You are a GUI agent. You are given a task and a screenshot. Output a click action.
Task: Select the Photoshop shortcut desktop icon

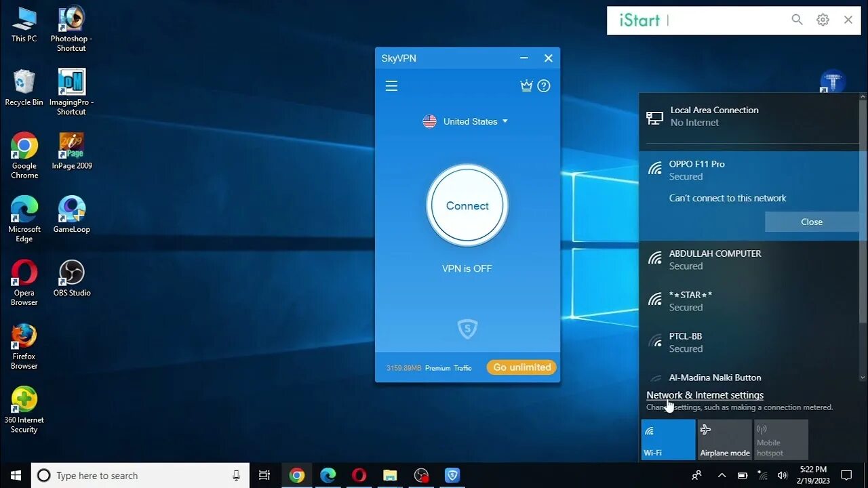point(71,29)
